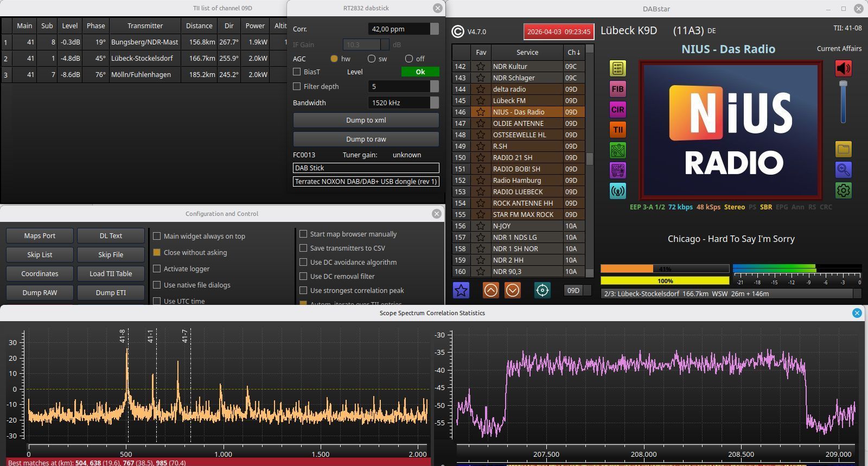This screenshot has width=868, height=466.
Task: Open the transmitter map icon
Action: click(617, 150)
